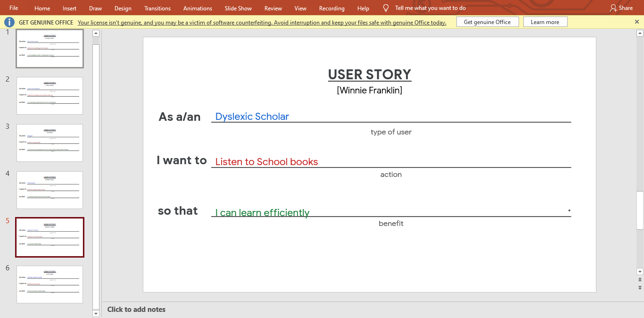Go to previous slide using double-arrow button
Viewport: 644px width, 318px height.
[x=640, y=280]
